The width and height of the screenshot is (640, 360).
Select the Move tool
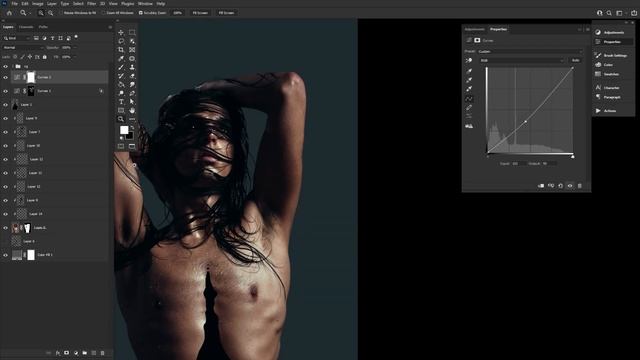(x=121, y=32)
